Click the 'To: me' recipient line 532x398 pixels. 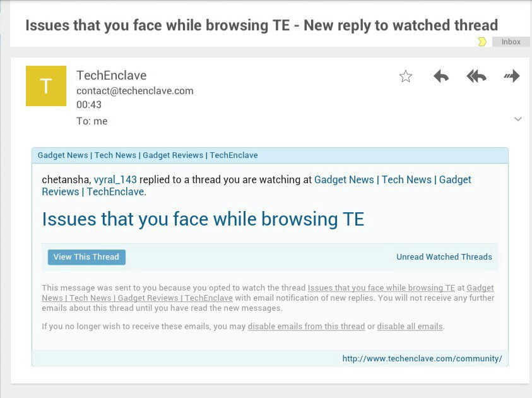click(92, 121)
